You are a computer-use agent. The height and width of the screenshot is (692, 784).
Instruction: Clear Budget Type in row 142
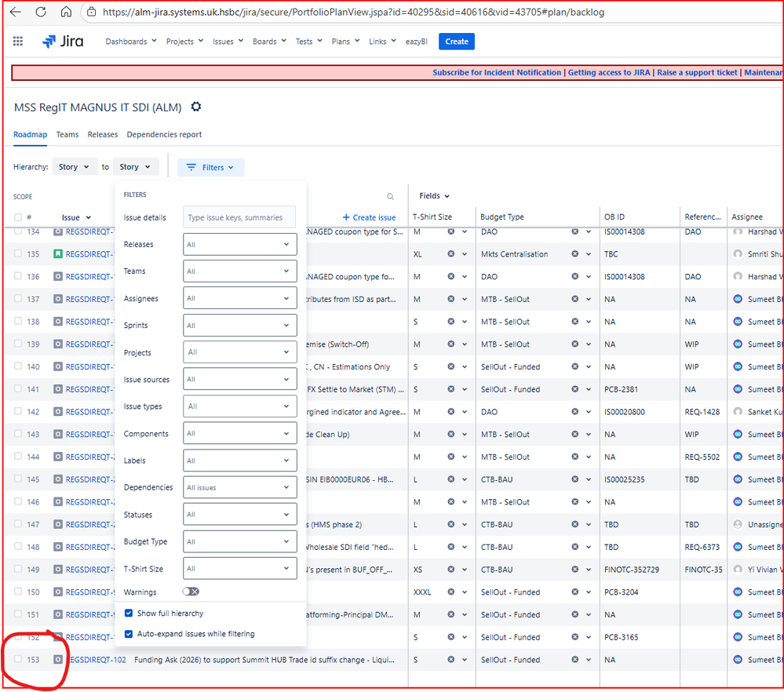click(575, 411)
